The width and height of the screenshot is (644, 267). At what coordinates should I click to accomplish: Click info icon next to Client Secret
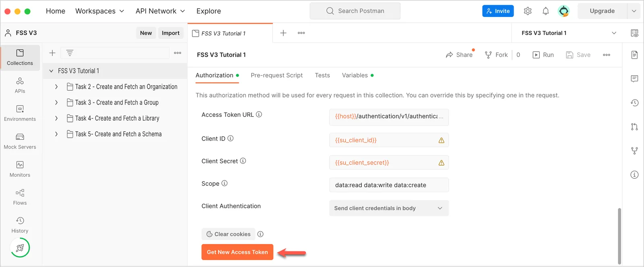click(x=243, y=161)
